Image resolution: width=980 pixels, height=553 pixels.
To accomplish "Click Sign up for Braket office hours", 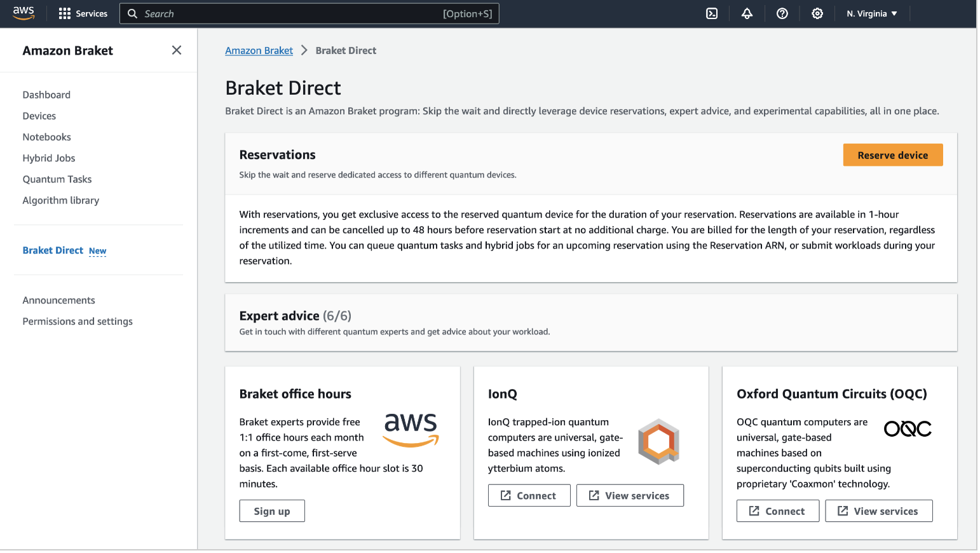I will pos(272,511).
